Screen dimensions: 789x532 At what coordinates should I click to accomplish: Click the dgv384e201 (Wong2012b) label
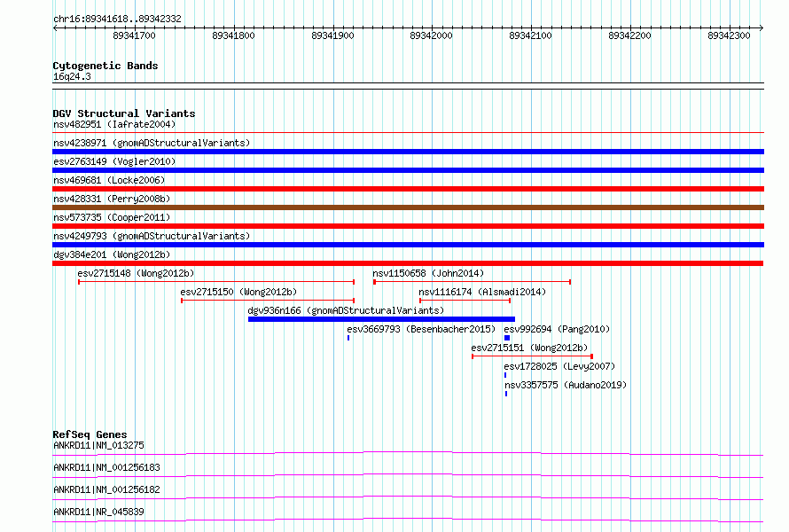pos(112,254)
